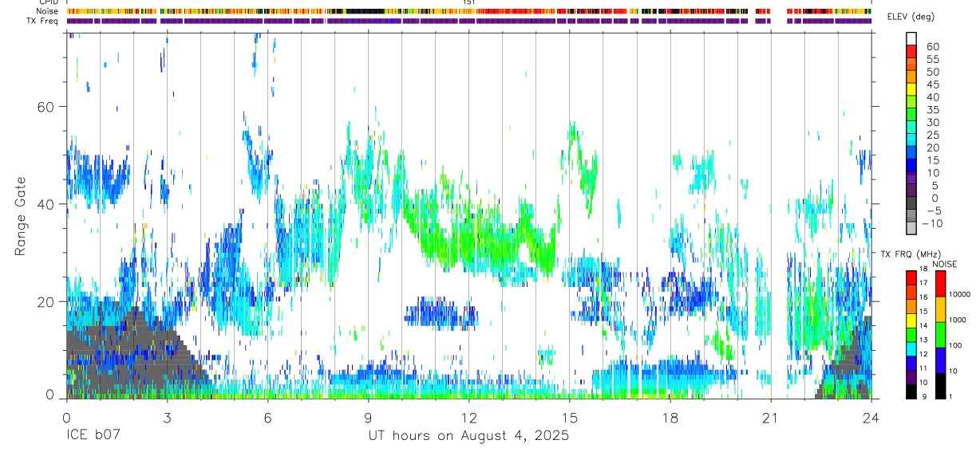Click the red NOISE segment above 10000
This screenshot has height=452, width=980.
pos(940,284)
